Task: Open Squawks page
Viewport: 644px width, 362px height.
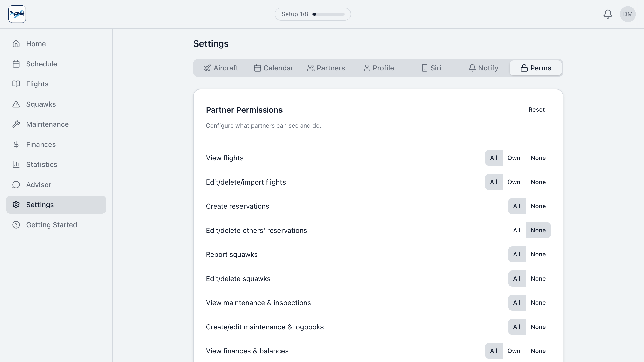Action: coord(56,104)
